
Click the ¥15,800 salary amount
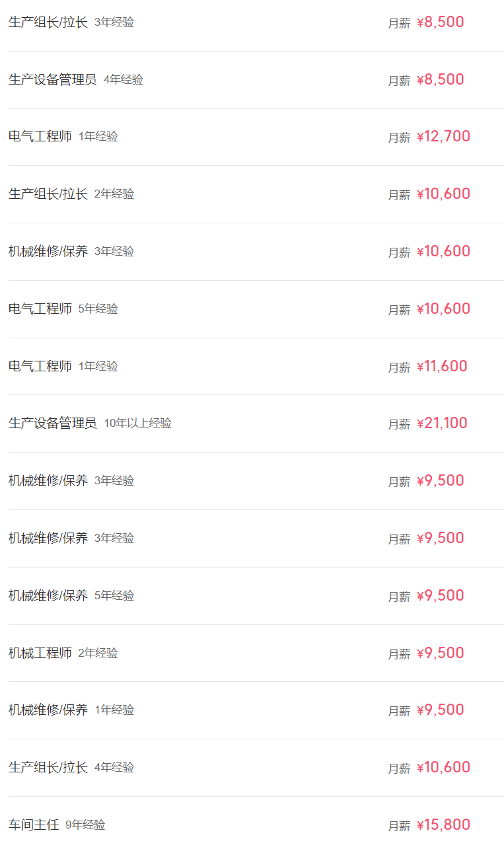[x=443, y=825]
